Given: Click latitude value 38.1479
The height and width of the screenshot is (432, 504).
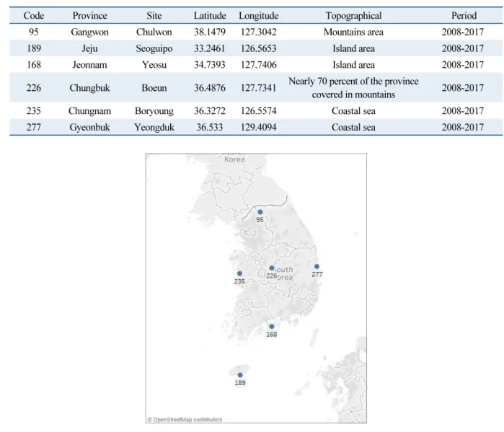Looking at the screenshot, I should click(x=210, y=32).
